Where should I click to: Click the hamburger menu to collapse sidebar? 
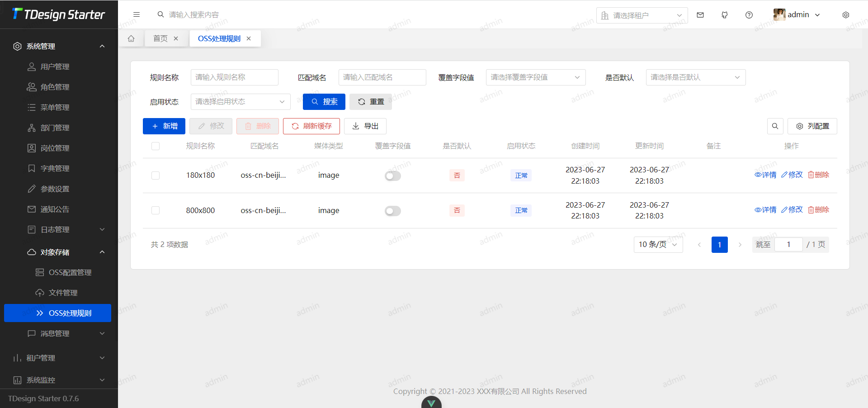[x=137, y=14]
